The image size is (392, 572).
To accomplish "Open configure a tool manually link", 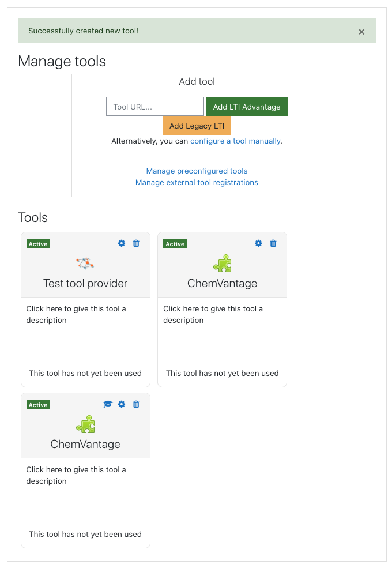I will 236,141.
